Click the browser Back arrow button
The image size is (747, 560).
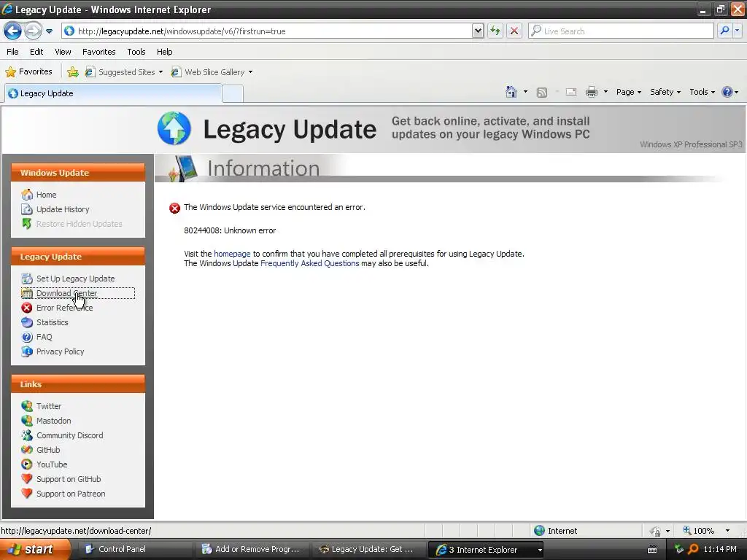(13, 31)
